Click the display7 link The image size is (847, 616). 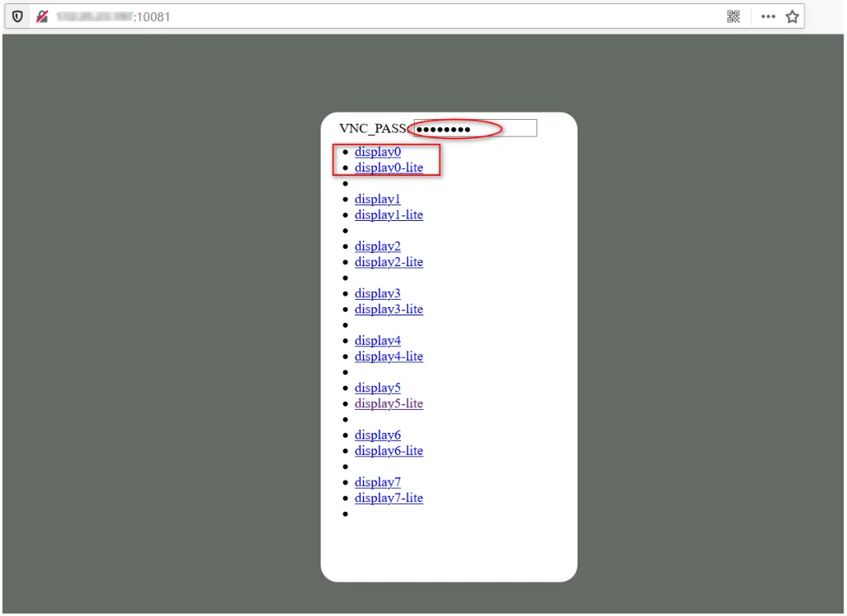[377, 482]
